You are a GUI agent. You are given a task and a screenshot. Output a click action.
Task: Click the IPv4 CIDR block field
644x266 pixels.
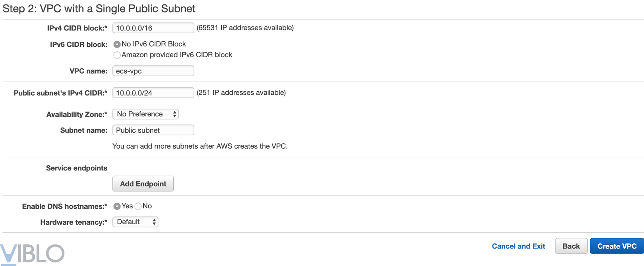[153, 28]
